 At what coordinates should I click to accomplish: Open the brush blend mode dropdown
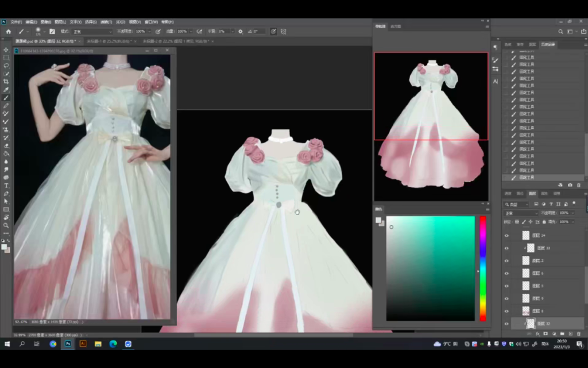pyautogui.click(x=92, y=31)
